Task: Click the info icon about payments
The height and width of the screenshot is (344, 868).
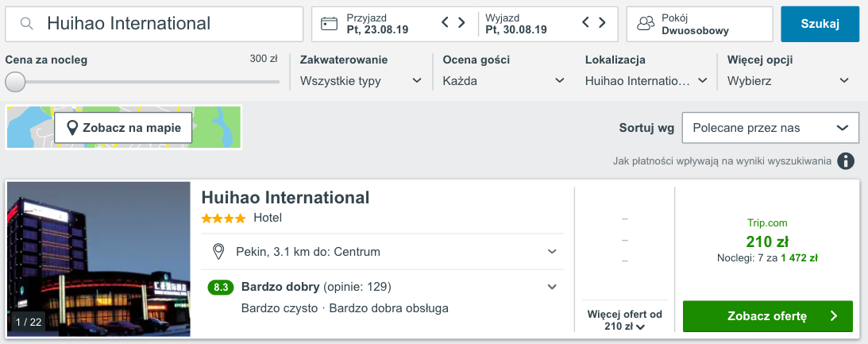Action: pos(845,161)
